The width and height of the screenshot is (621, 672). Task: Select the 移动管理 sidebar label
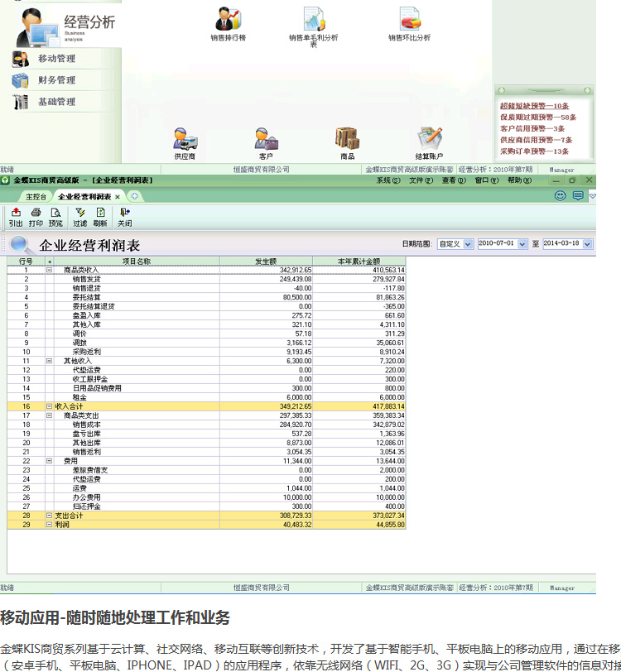coord(56,59)
